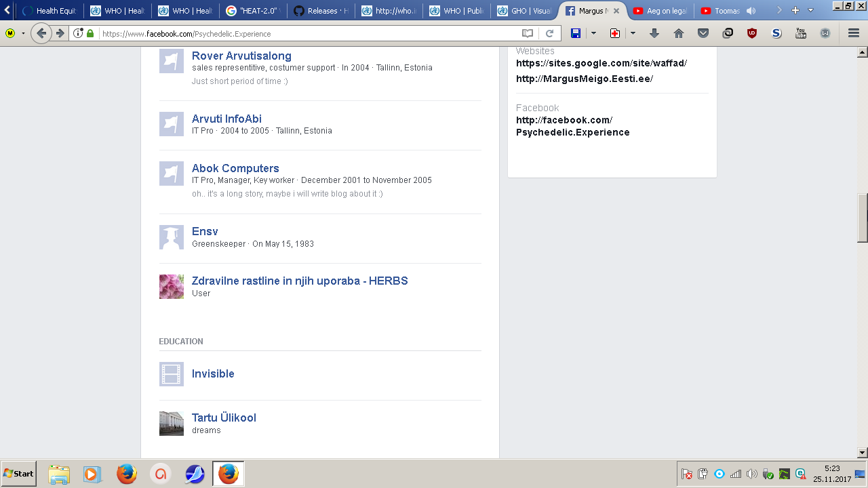Open the Rover Arvutisalong page link
This screenshot has width=868, height=488.
[x=241, y=56]
